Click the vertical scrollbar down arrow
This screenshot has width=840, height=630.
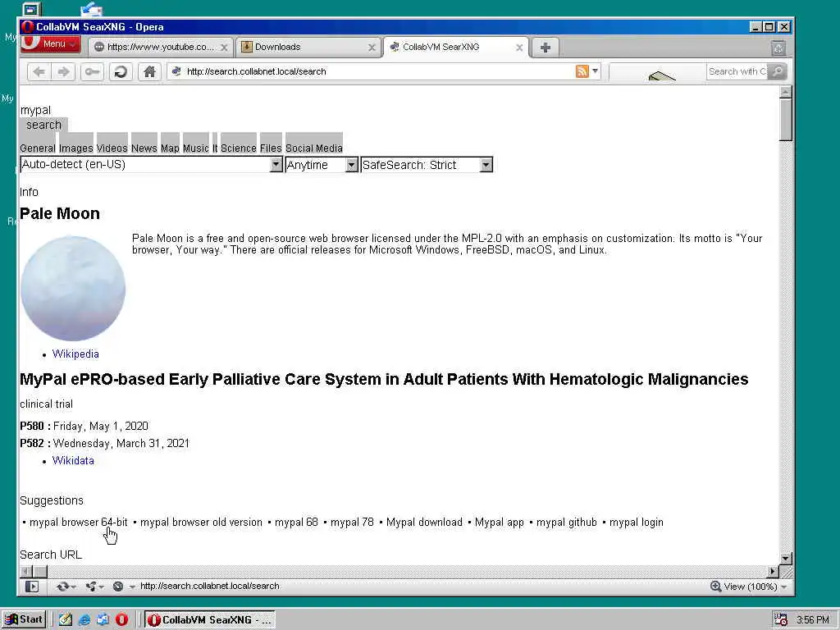785,558
